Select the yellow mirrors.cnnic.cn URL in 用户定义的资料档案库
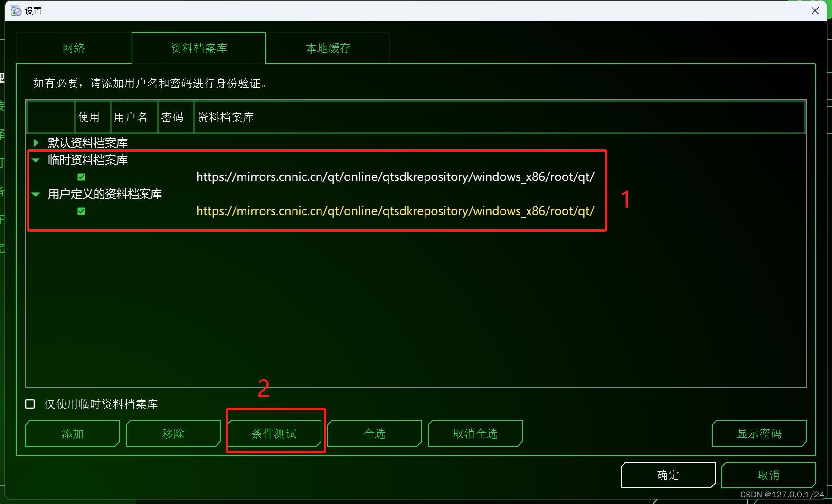The height and width of the screenshot is (504, 832). pyautogui.click(x=395, y=211)
